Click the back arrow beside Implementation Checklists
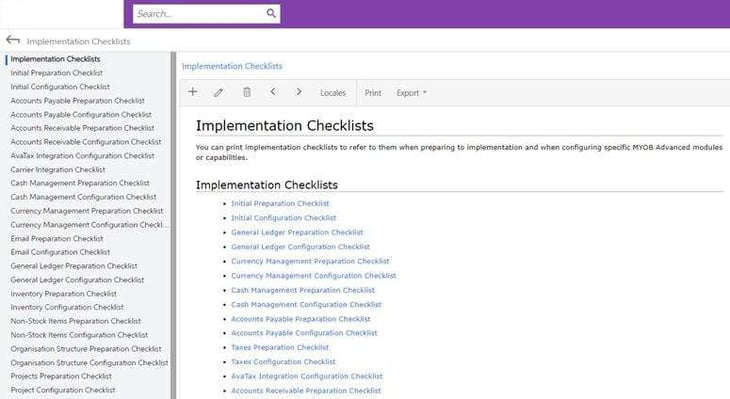The image size is (730, 399). (x=13, y=41)
